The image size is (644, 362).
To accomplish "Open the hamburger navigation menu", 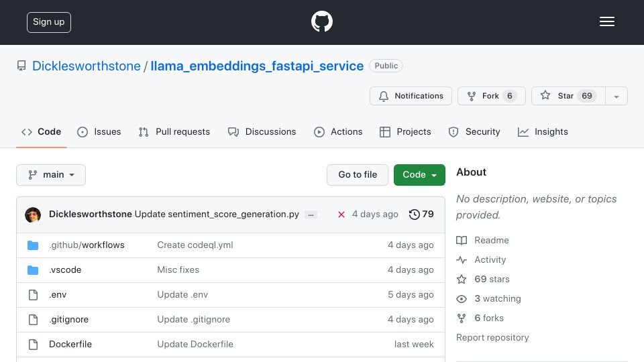I will pyautogui.click(x=606, y=21).
